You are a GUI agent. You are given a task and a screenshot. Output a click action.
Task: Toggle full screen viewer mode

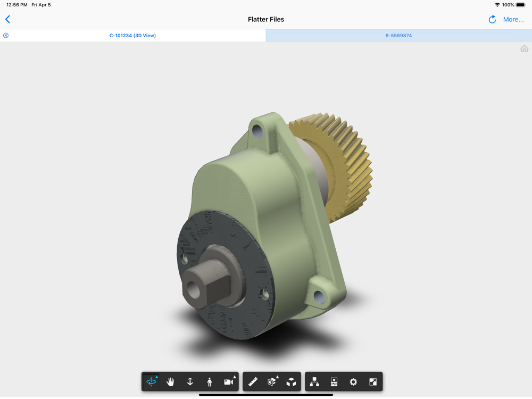(373, 382)
